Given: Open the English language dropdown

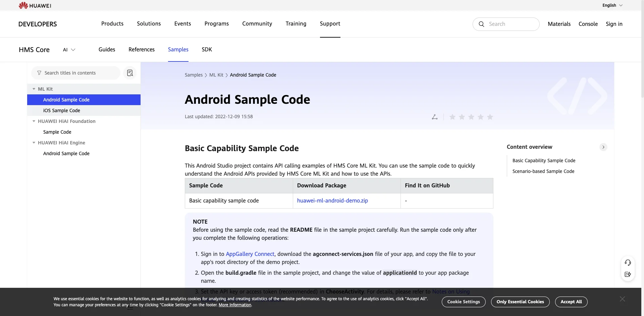Looking at the screenshot, I should 612,5.
